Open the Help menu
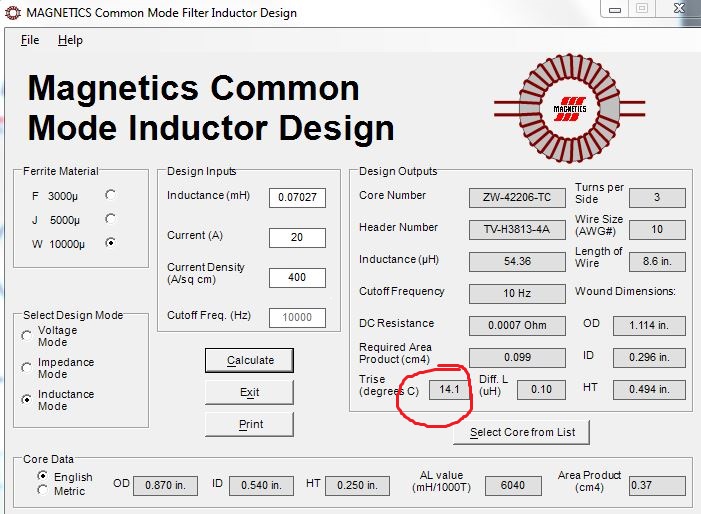701x514 pixels. click(70, 40)
